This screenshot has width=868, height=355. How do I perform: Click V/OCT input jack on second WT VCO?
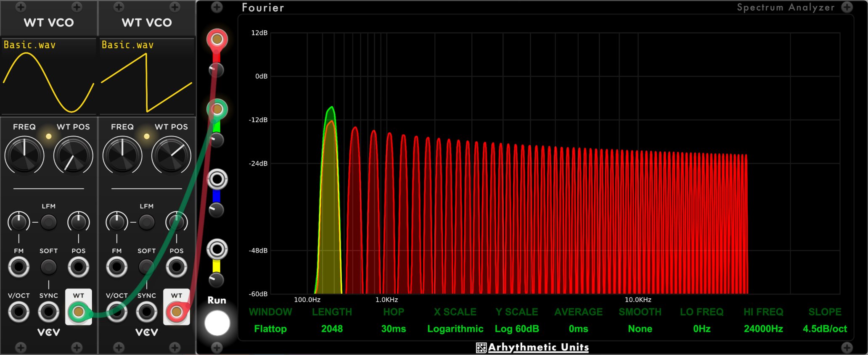tap(117, 312)
